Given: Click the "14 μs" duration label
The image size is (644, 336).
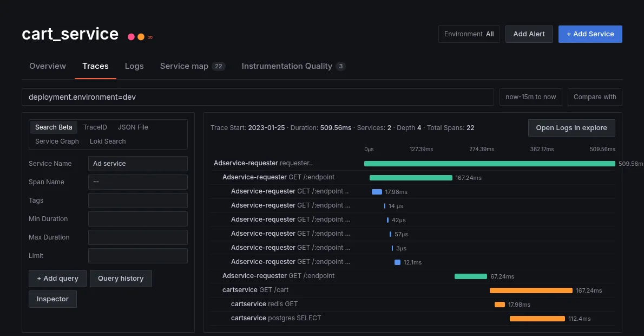Looking at the screenshot, I should pyautogui.click(x=396, y=206).
